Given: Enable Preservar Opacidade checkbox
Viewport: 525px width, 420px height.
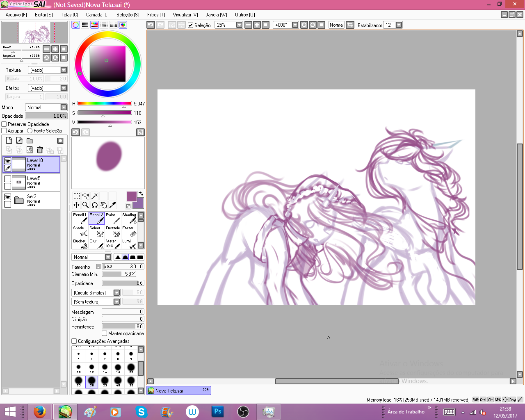Looking at the screenshot, I should point(4,124).
